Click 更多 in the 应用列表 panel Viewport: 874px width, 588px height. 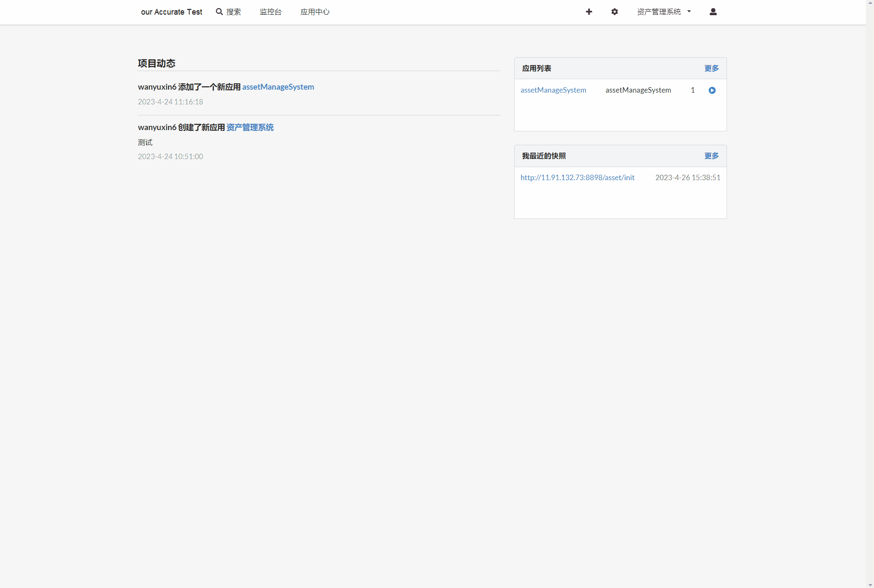[x=711, y=68]
